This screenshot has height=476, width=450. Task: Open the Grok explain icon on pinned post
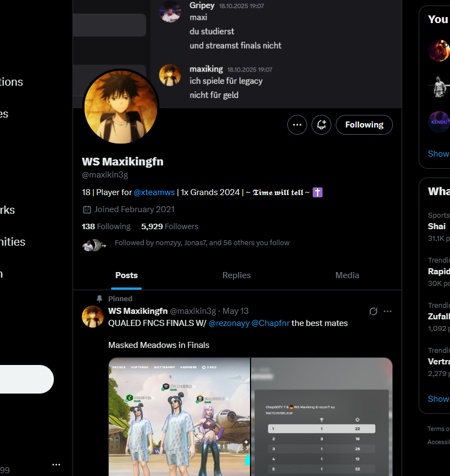[373, 312]
